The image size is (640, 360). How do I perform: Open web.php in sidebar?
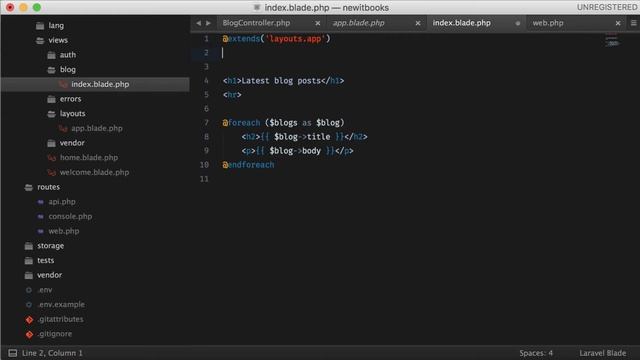[x=64, y=231]
